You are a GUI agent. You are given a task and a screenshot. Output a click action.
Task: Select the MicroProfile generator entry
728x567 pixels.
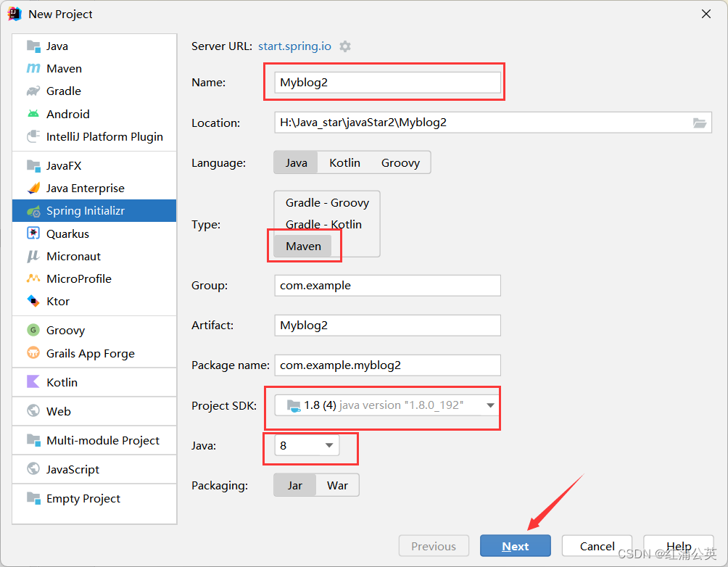click(x=94, y=278)
